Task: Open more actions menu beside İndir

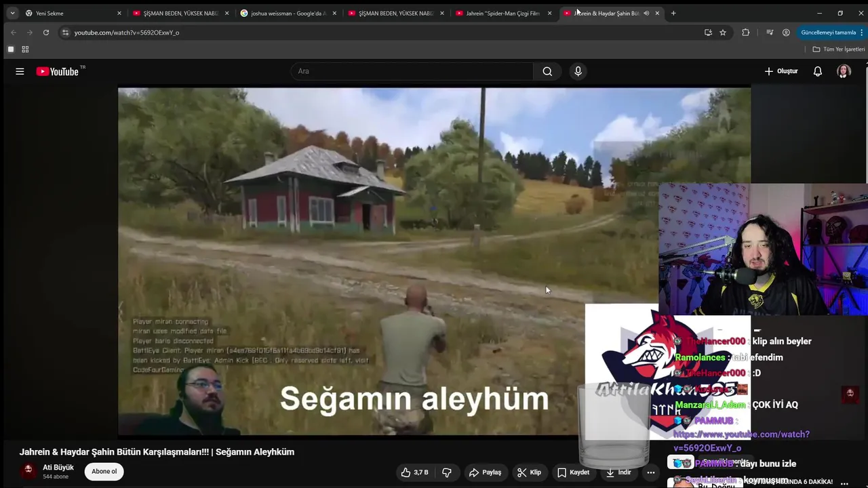Action: click(x=650, y=472)
